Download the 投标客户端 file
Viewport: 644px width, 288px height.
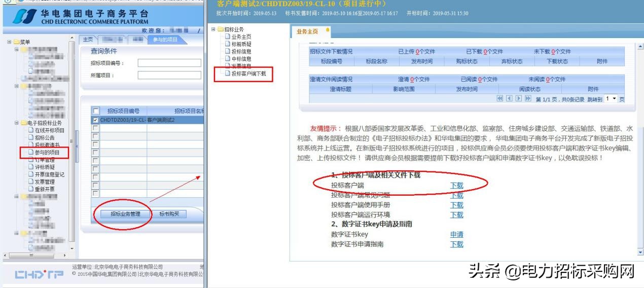coord(457,186)
